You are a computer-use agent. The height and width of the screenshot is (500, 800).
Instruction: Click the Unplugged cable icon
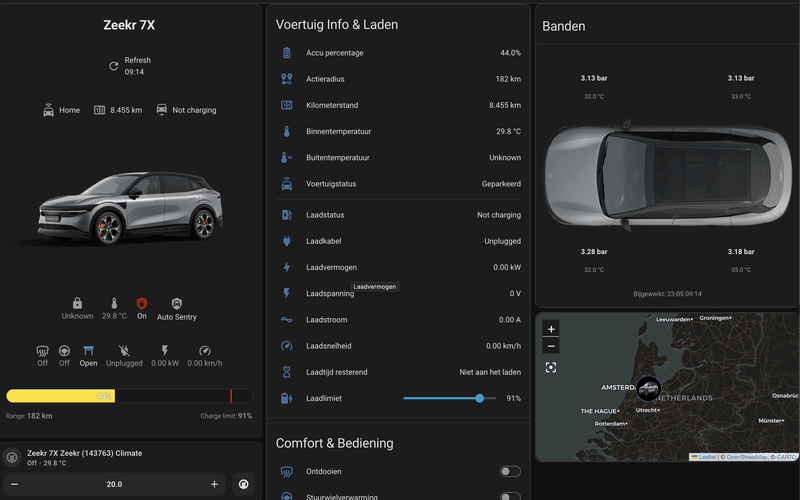[x=124, y=351]
